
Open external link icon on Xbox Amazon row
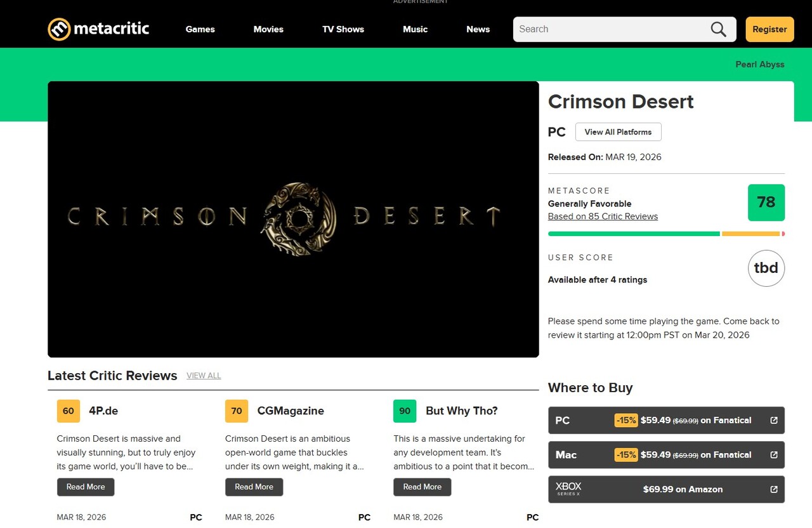pyautogui.click(x=774, y=489)
